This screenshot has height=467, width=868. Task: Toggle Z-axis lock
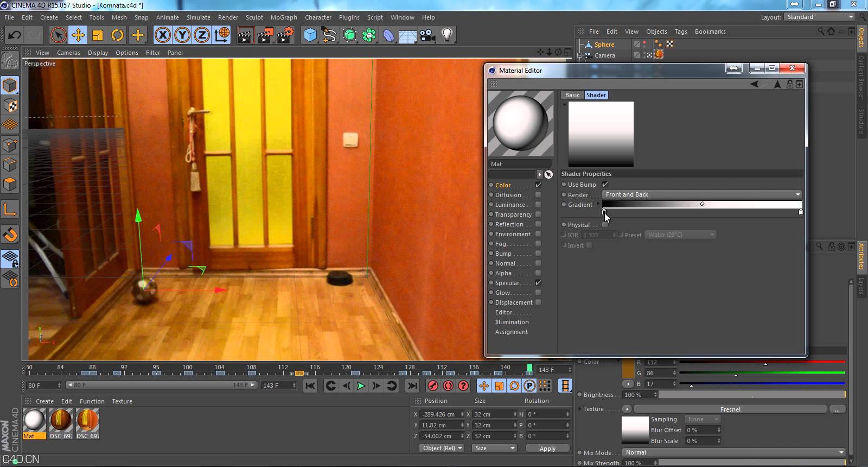coord(202,36)
